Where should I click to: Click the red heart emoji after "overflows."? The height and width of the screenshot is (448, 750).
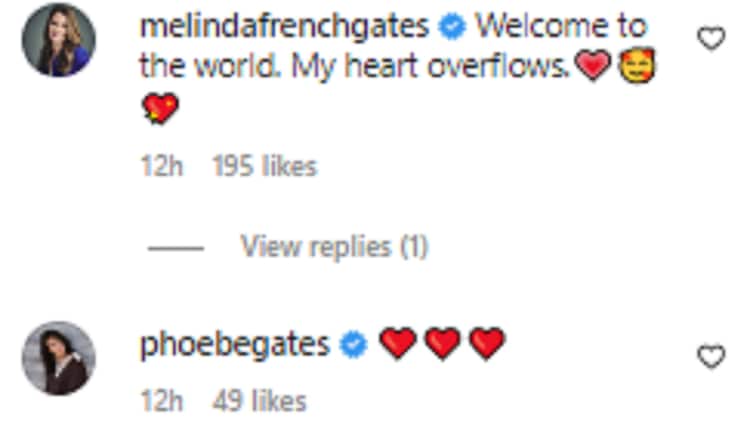594,67
